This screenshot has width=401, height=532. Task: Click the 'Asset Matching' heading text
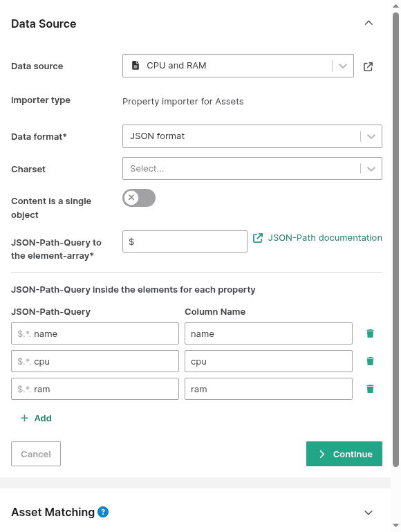coord(53,512)
